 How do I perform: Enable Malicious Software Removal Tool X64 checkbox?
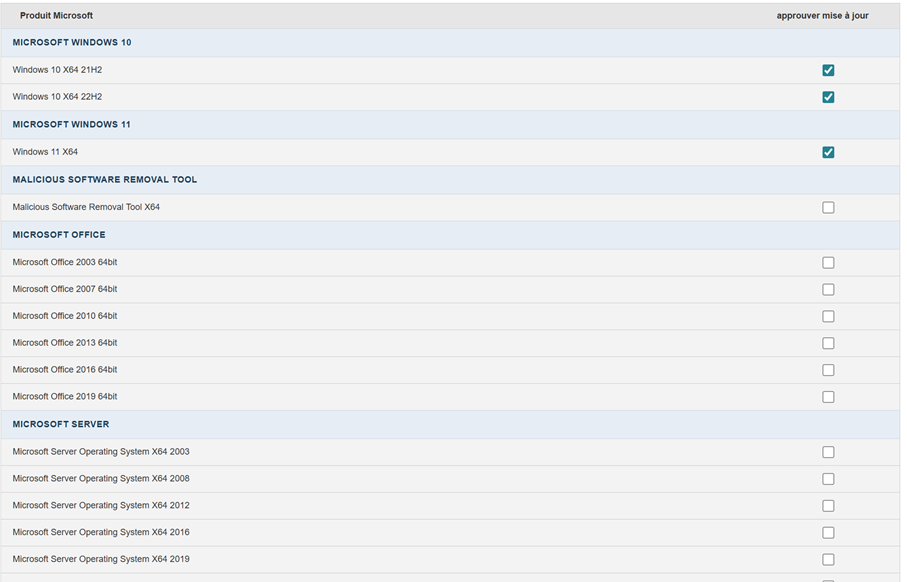pyautogui.click(x=828, y=208)
